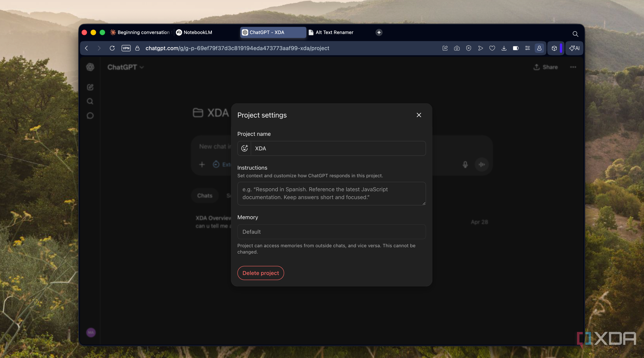Open battery saver icon
The width and height of the screenshot is (644, 358).
pyautogui.click(x=516, y=48)
